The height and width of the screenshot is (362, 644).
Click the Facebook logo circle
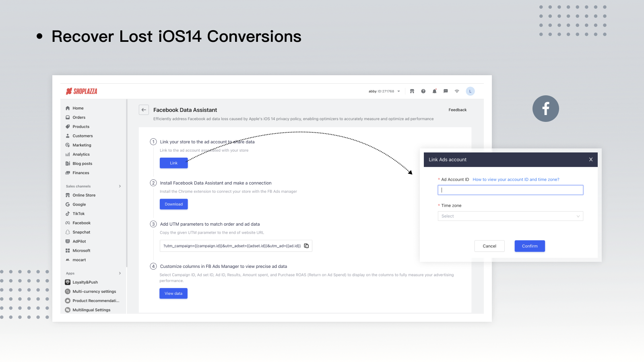(x=546, y=109)
